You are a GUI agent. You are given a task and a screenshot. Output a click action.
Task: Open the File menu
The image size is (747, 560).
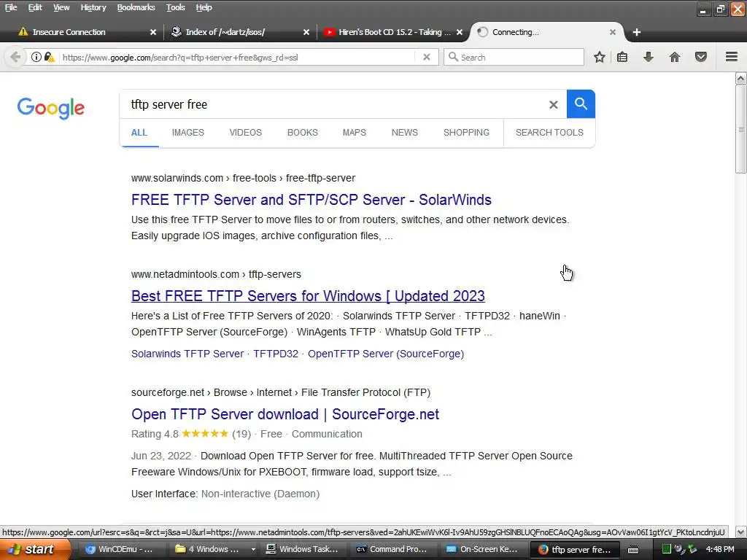click(x=11, y=7)
